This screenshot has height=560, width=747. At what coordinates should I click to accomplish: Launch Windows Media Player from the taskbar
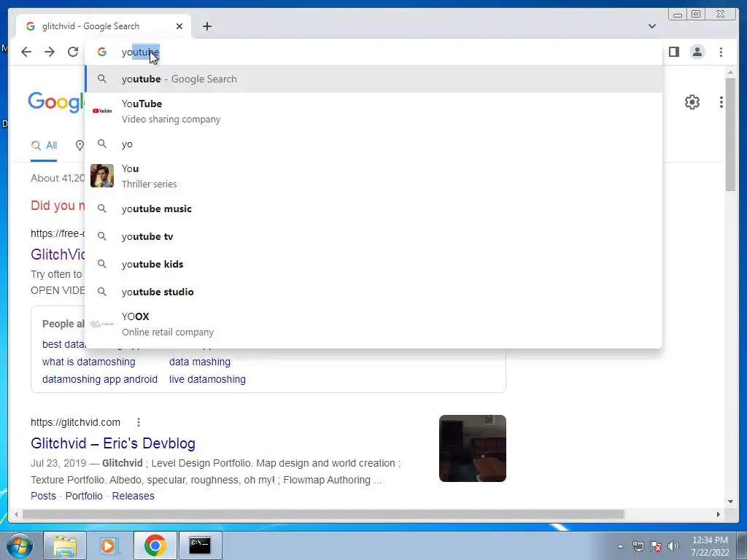[109, 545]
